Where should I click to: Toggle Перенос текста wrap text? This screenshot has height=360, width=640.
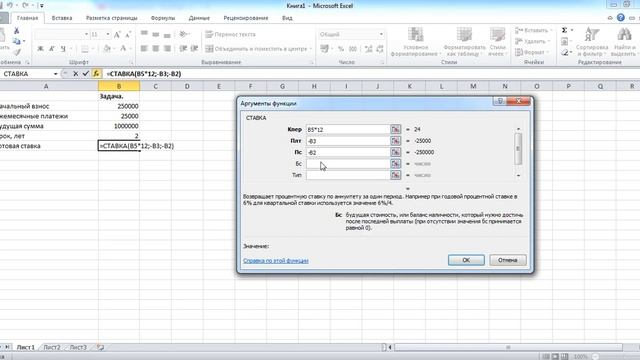click(x=230, y=35)
